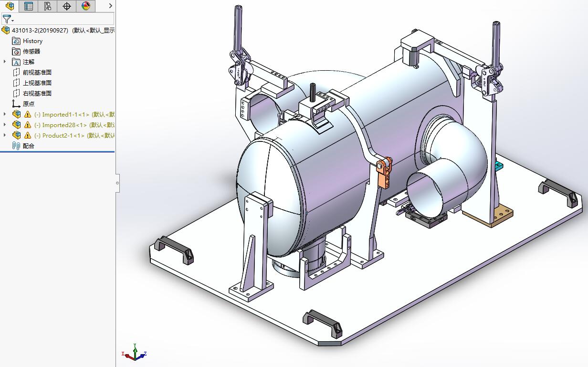Click the plane icon beside 右视基准面
The width and height of the screenshot is (588, 367).
(16, 94)
